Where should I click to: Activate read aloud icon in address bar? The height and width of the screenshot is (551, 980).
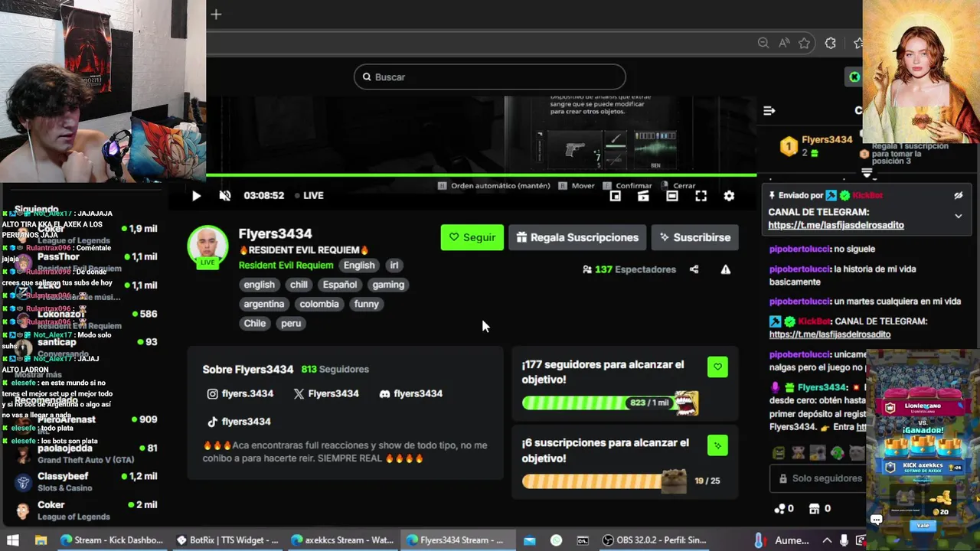point(784,44)
